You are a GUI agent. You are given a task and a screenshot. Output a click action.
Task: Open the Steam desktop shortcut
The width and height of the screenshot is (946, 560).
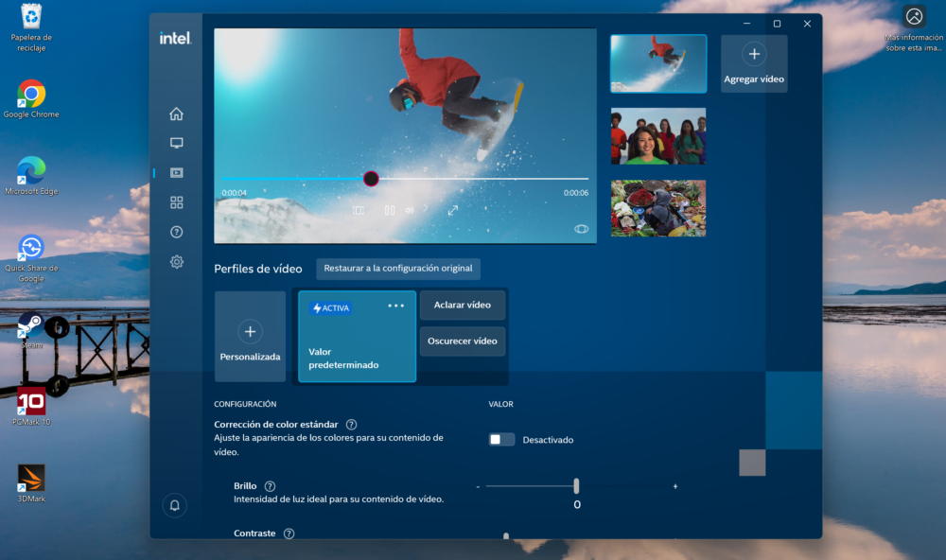(x=31, y=330)
